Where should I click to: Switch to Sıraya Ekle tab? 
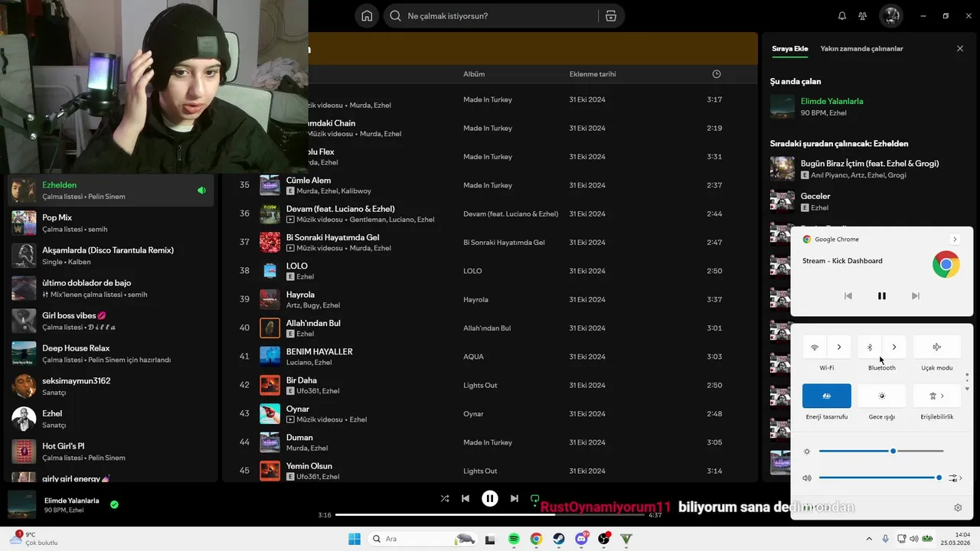[789, 48]
